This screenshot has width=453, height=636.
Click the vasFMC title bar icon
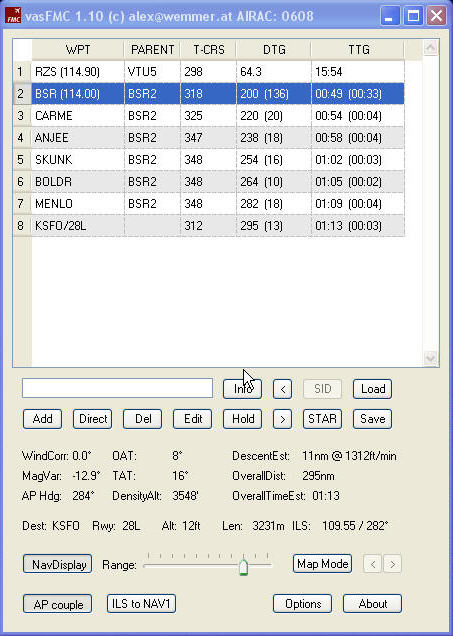pyautogui.click(x=13, y=16)
